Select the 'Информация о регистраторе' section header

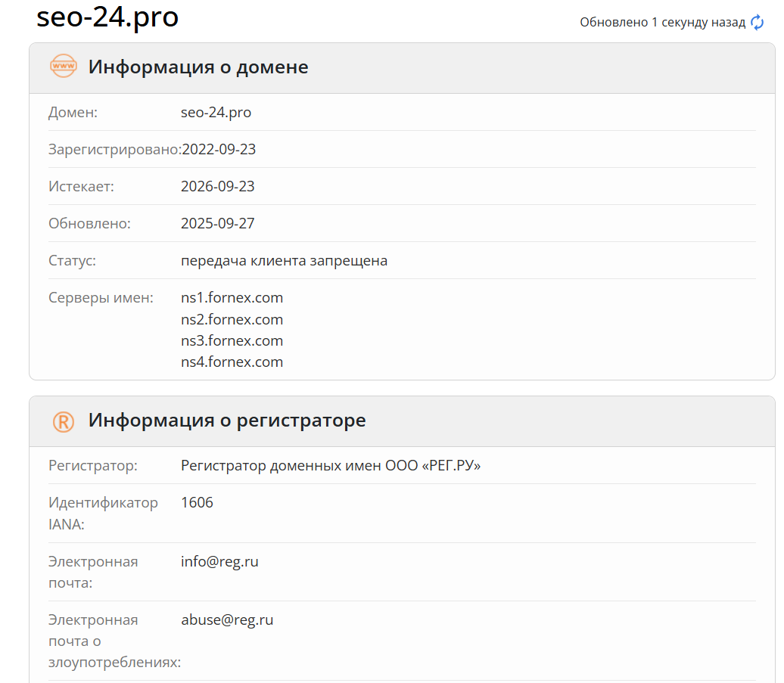[227, 421]
